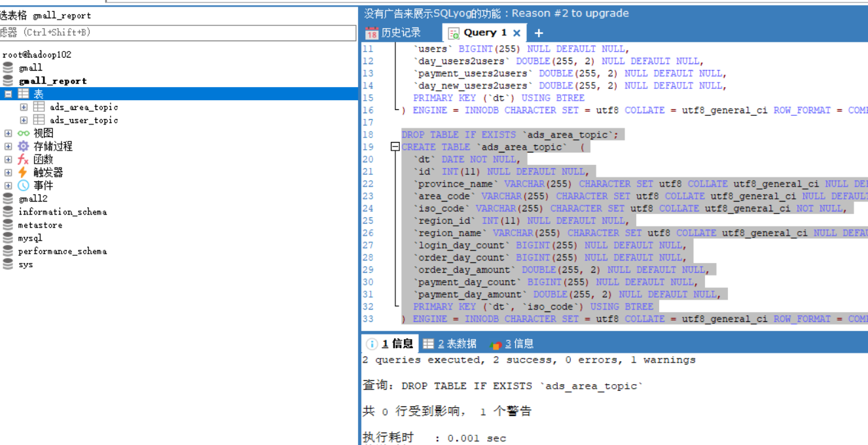Viewport: 868px width, 445px height.
Task: Select the gmall_report database icon
Action: (x=8, y=80)
